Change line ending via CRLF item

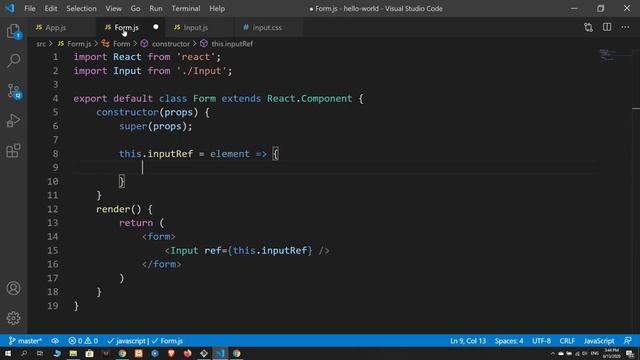point(567,341)
